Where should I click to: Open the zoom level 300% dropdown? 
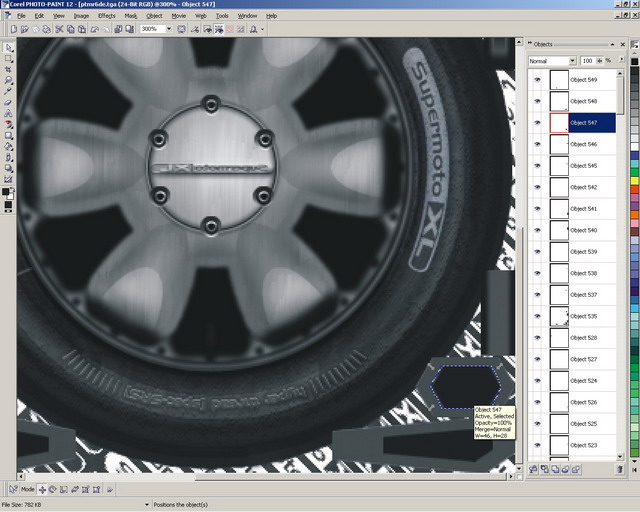pyautogui.click(x=171, y=29)
